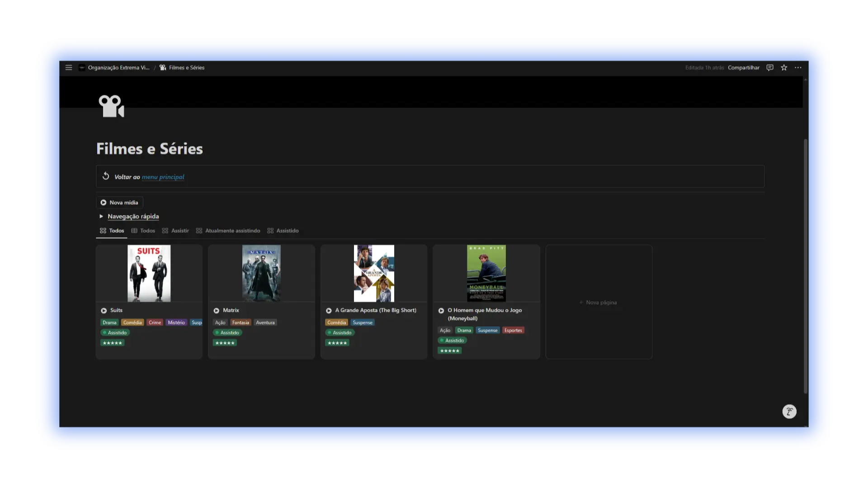Click the Assistido status on Matrix card
Viewport: 868px width, 488px height.
pyautogui.click(x=228, y=333)
